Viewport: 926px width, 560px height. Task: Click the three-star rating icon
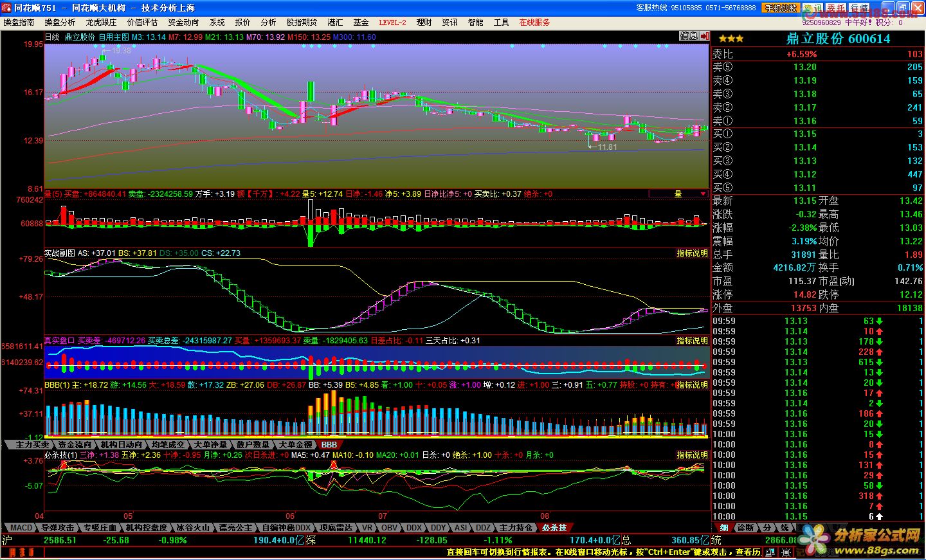point(731,39)
